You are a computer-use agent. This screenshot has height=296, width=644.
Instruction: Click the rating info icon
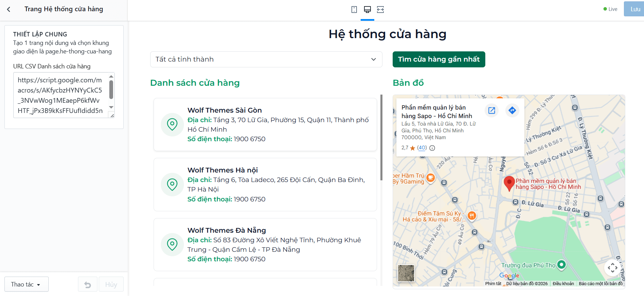point(432,148)
